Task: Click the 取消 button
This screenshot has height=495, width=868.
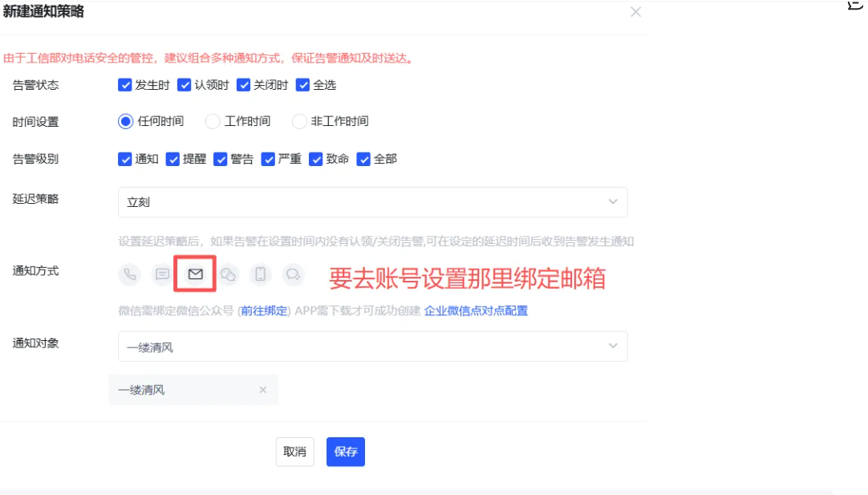Action: tap(294, 452)
